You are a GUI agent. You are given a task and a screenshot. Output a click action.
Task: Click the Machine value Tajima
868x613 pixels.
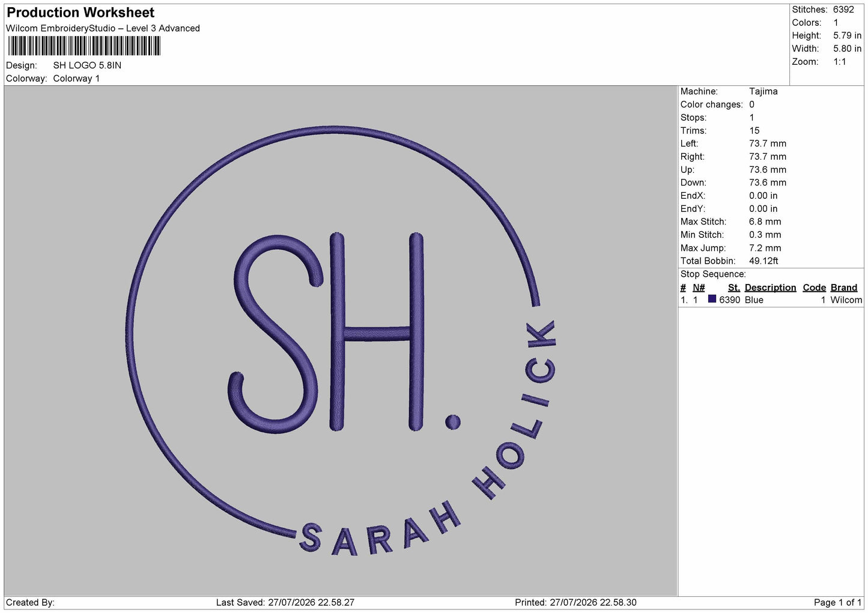763,91
